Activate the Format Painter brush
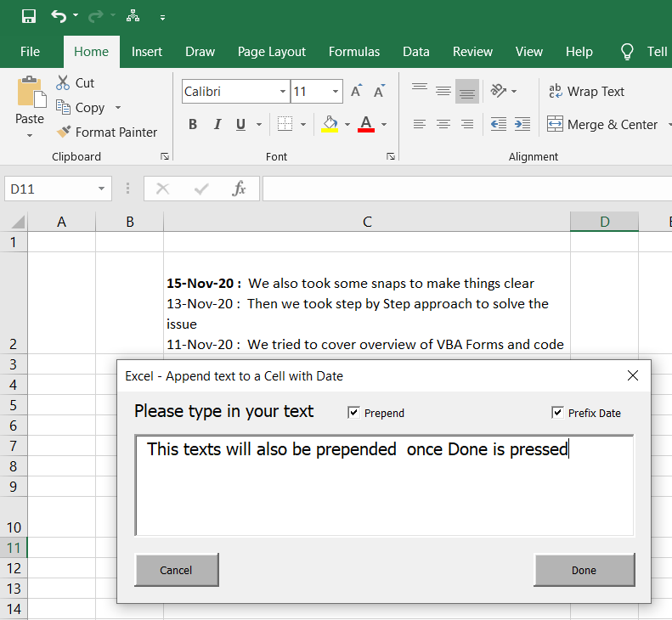The width and height of the screenshot is (672, 620). 64,132
